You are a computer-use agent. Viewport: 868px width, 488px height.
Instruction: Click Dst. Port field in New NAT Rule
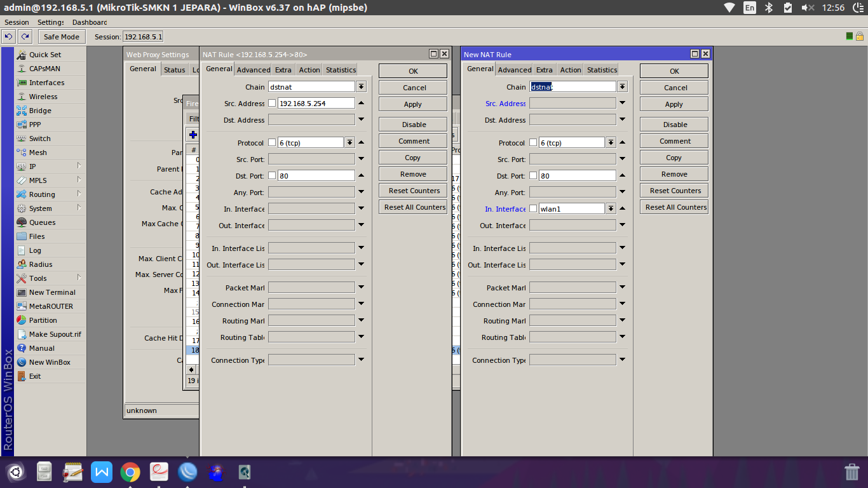[577, 176]
